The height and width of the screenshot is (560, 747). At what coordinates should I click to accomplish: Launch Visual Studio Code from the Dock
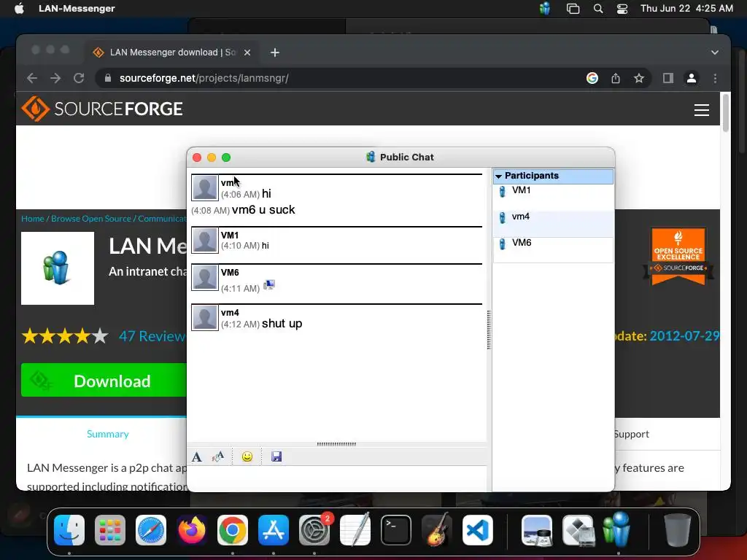click(477, 530)
